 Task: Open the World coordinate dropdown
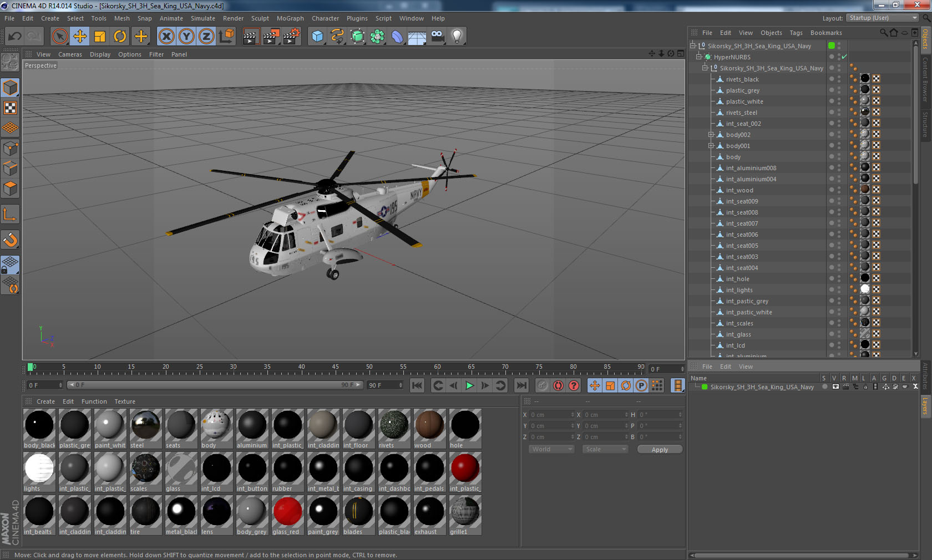[551, 449]
